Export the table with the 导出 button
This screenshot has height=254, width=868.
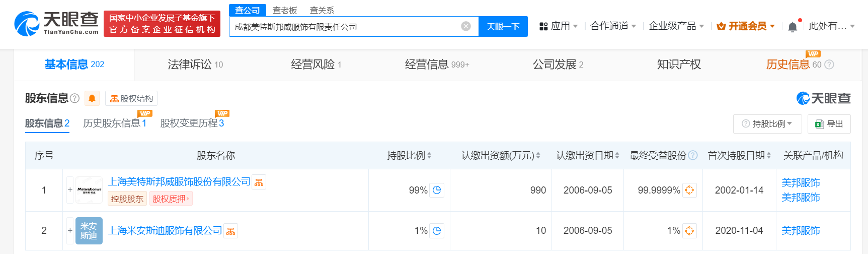click(829, 123)
